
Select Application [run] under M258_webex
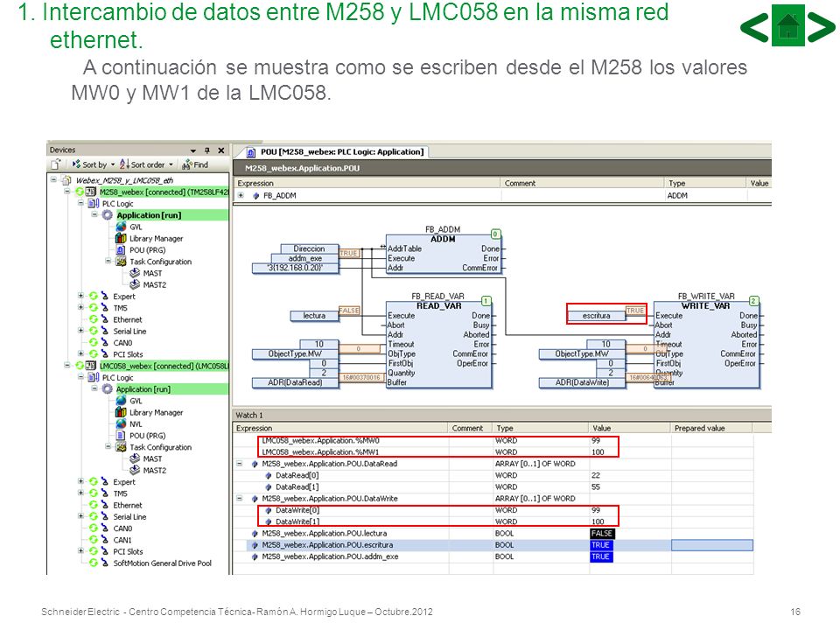click(x=149, y=215)
